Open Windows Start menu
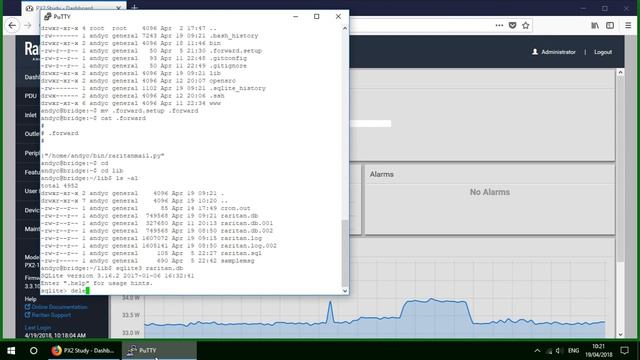 pos(11,350)
